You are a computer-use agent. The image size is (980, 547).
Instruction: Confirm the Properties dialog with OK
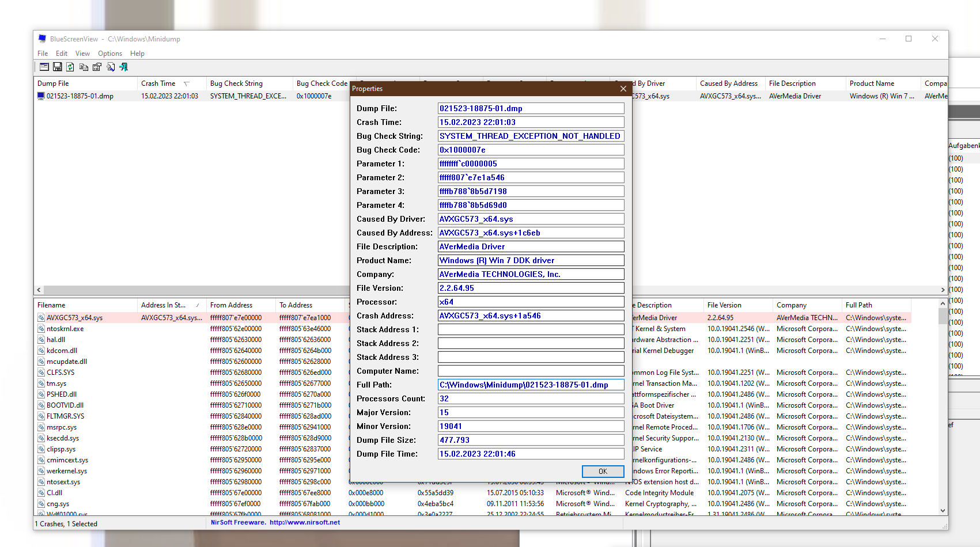click(603, 472)
